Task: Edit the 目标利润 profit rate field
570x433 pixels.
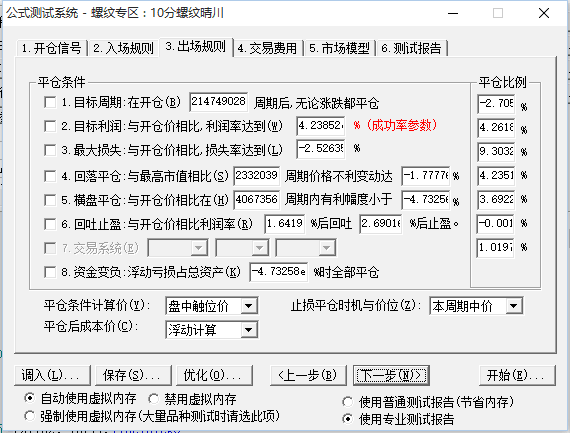Action: coord(321,126)
